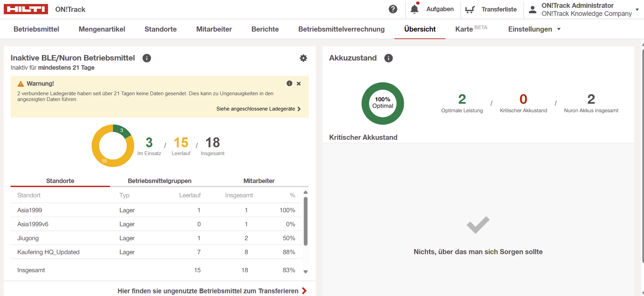Click link to find unused Betriebsmittel zum Transferieren
This screenshot has width=644, height=296.
(x=208, y=291)
